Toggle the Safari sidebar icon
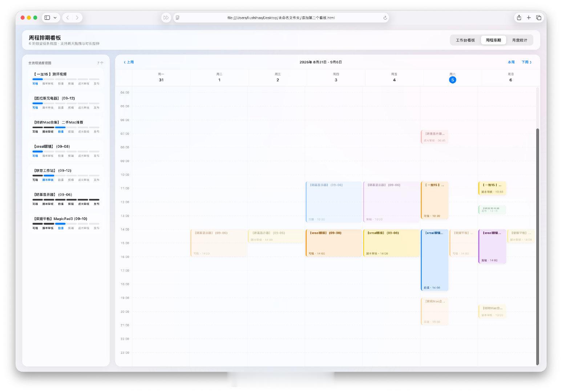The height and width of the screenshot is (392, 562). pos(47,17)
